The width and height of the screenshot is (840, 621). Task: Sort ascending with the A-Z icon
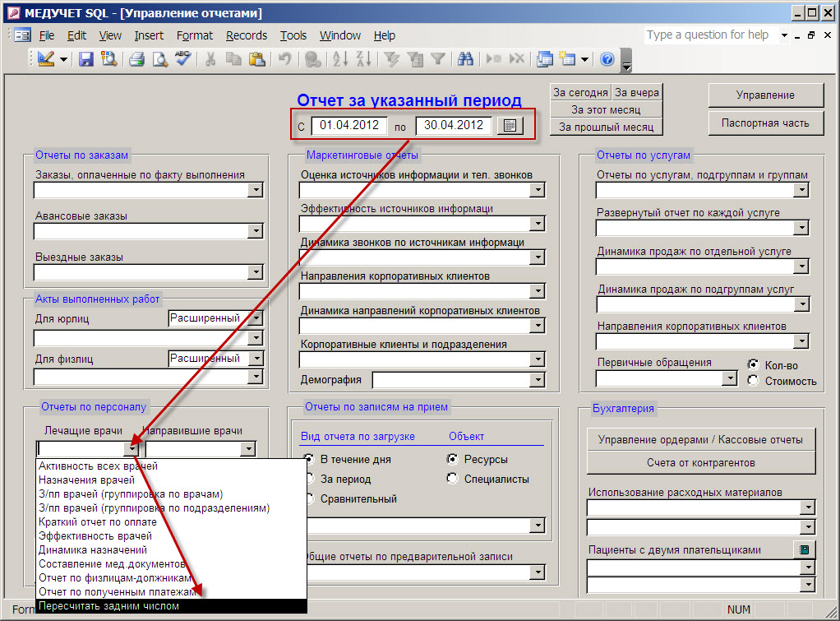pyautogui.click(x=340, y=59)
